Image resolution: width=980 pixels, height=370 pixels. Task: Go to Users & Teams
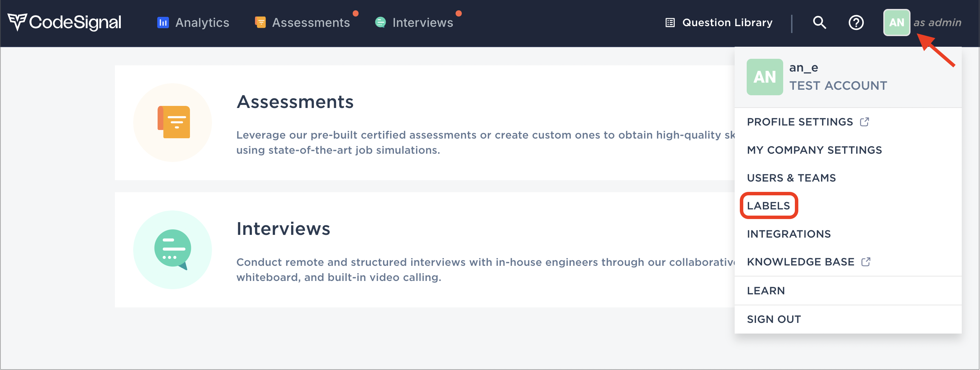791,178
